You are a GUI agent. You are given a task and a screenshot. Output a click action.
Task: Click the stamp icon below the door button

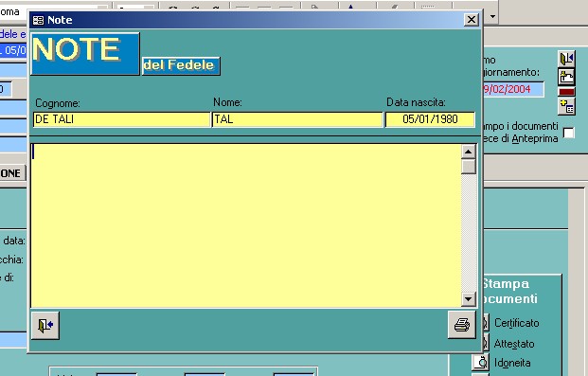[x=566, y=77]
